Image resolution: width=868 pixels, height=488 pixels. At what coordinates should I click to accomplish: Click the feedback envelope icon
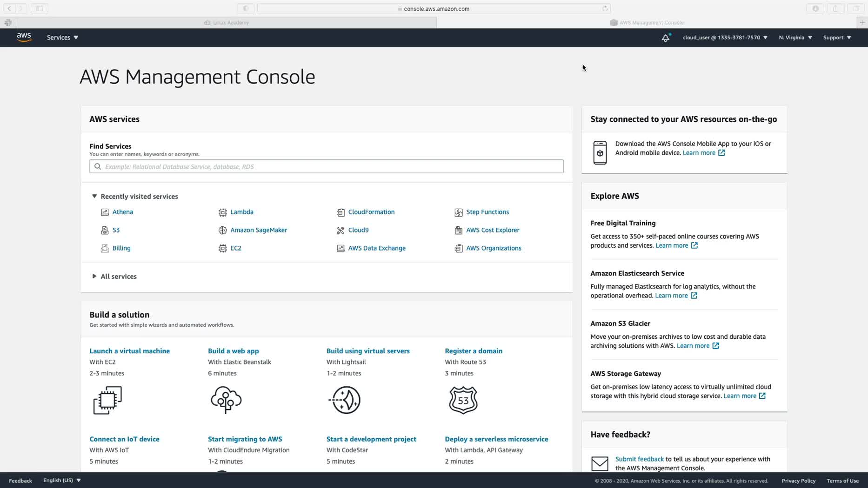[600, 463]
